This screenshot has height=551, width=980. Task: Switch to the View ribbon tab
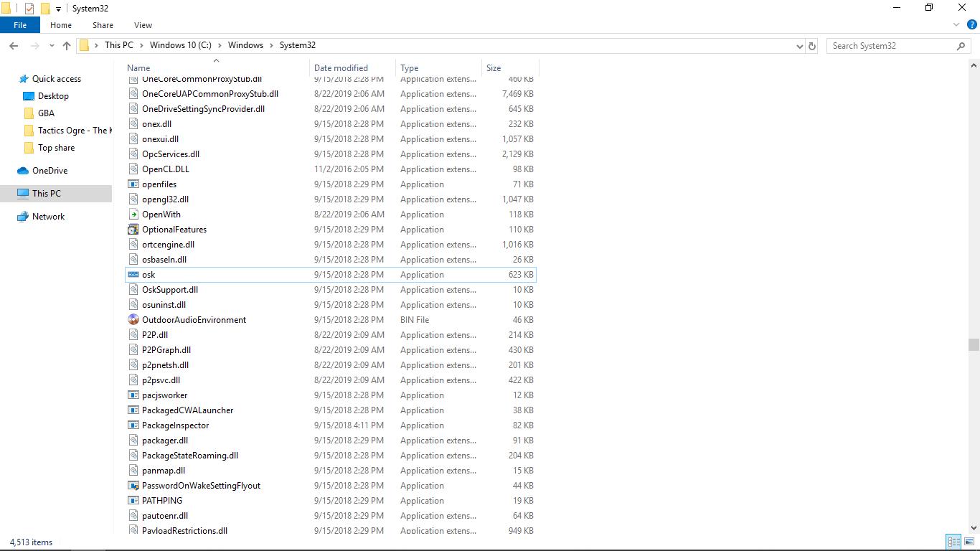[x=143, y=25]
